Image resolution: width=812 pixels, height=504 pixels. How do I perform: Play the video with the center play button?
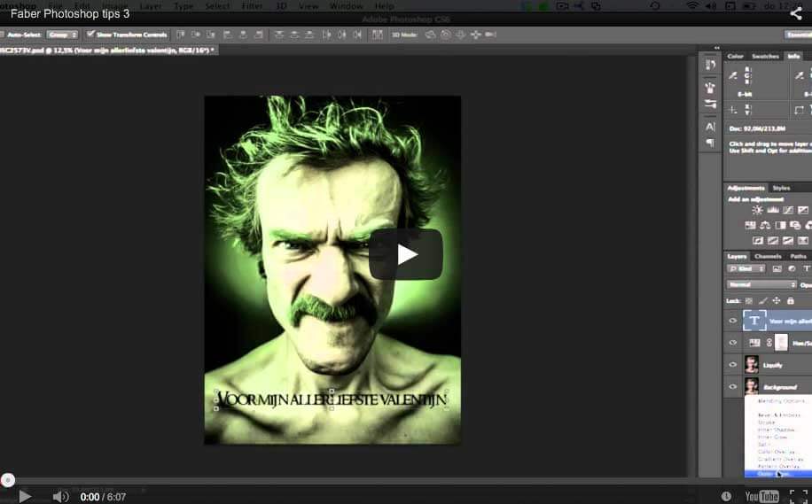click(x=406, y=254)
